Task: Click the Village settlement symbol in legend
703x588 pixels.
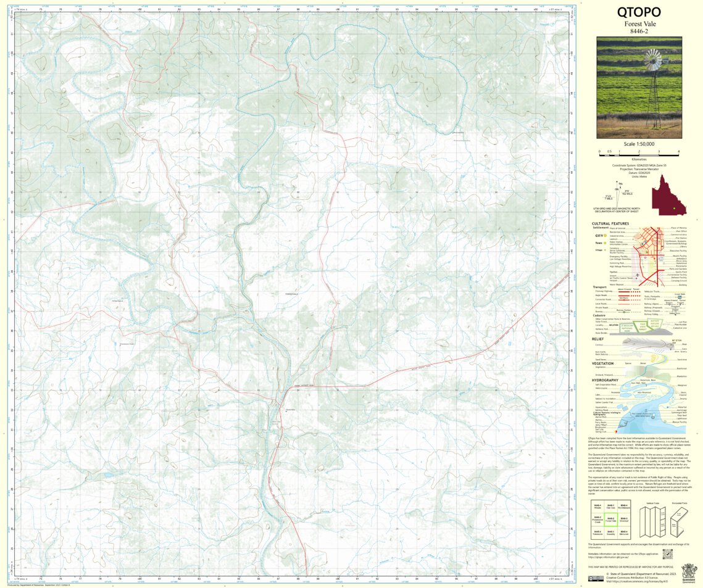Action: [604, 250]
